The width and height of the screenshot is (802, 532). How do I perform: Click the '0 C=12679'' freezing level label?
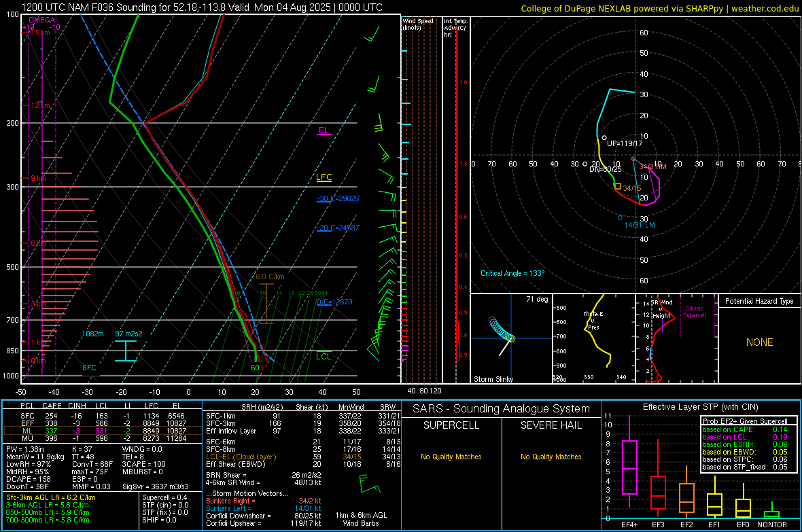(335, 302)
